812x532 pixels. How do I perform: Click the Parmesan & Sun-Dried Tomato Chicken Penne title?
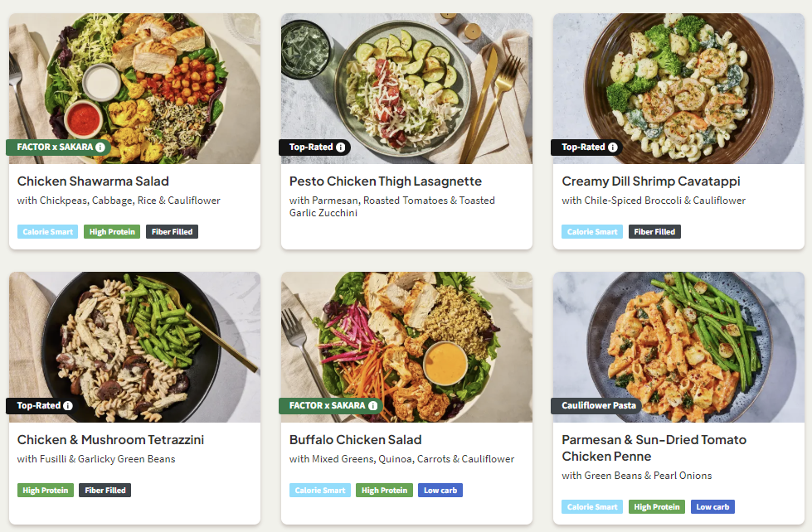point(654,448)
